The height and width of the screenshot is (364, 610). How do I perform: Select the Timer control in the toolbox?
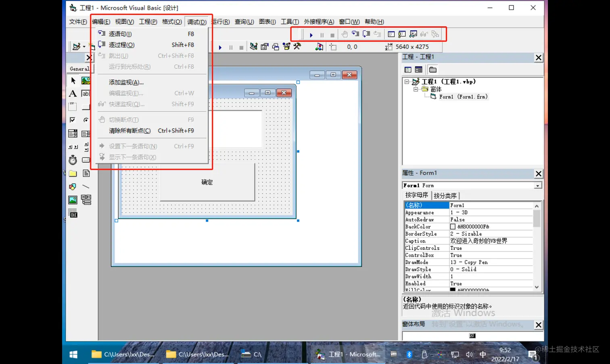tap(73, 160)
